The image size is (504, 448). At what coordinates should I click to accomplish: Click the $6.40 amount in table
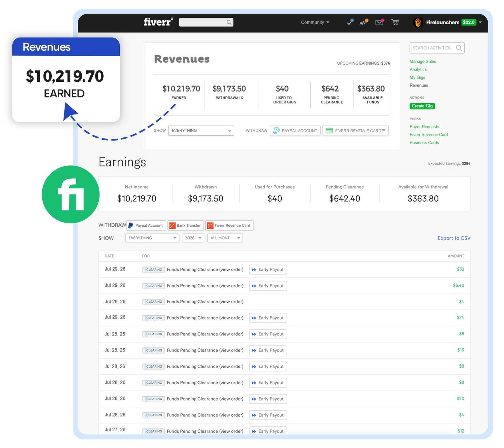coord(459,286)
